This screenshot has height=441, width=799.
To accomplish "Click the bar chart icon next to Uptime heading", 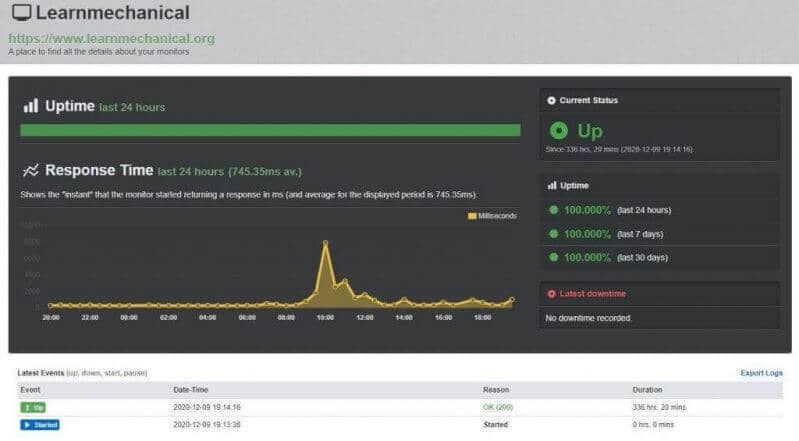I will point(31,106).
